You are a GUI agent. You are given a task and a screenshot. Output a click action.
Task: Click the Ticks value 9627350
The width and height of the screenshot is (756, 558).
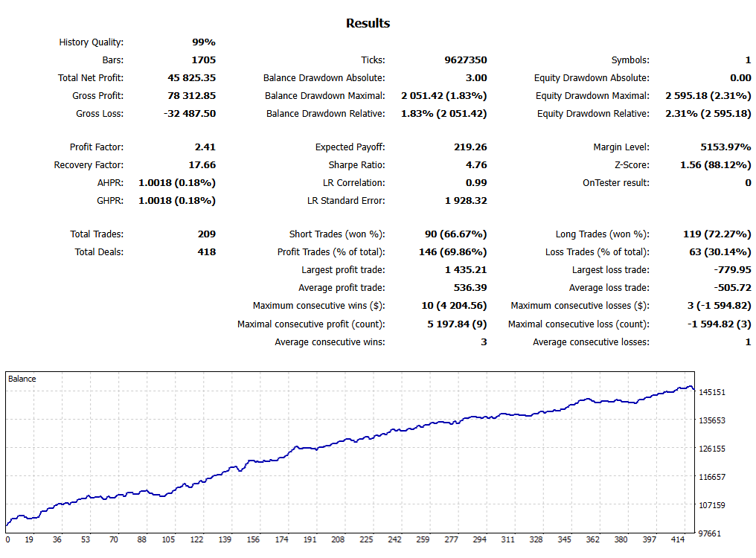466,60
